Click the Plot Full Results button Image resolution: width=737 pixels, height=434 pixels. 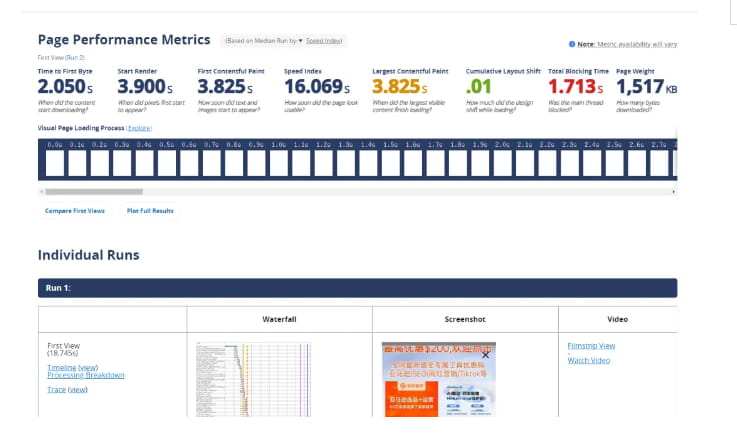[x=150, y=211]
